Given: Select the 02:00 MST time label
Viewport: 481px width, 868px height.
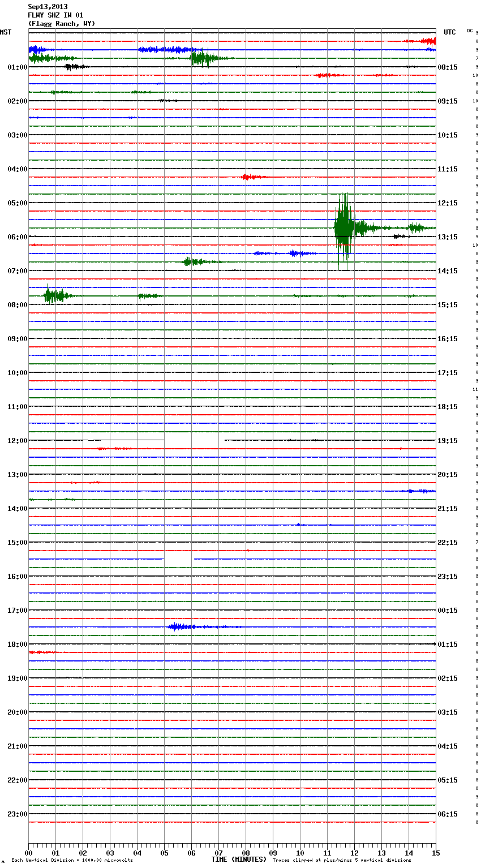Looking at the screenshot, I should point(18,101).
